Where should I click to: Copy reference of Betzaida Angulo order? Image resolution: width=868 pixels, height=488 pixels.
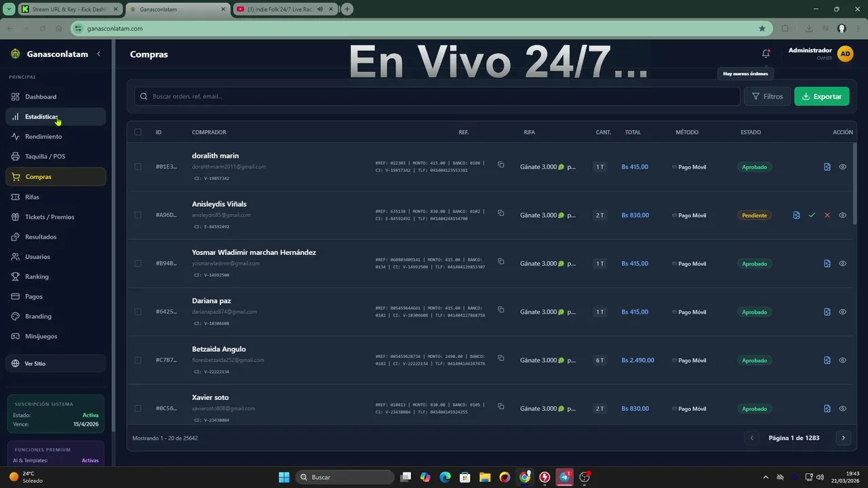click(500, 358)
